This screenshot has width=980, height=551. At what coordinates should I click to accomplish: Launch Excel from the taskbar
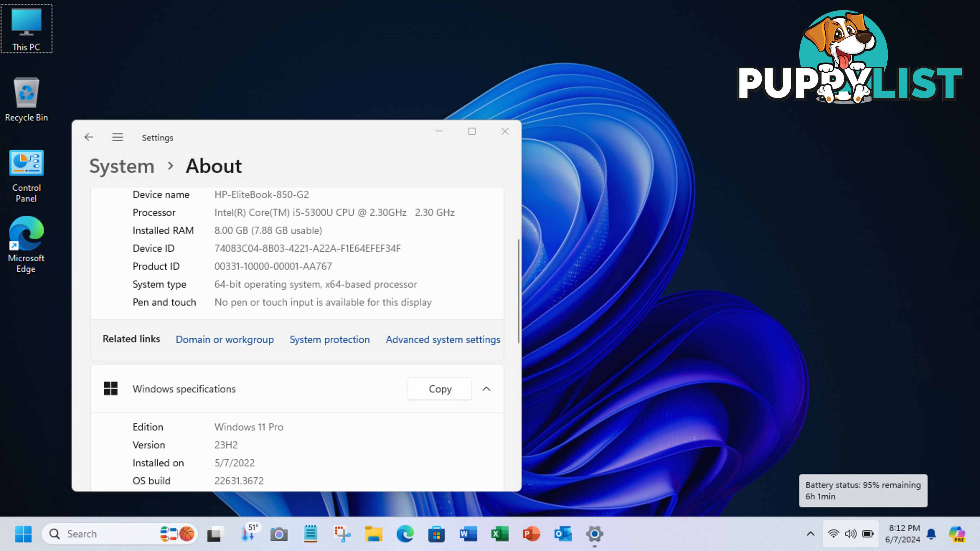coord(499,534)
